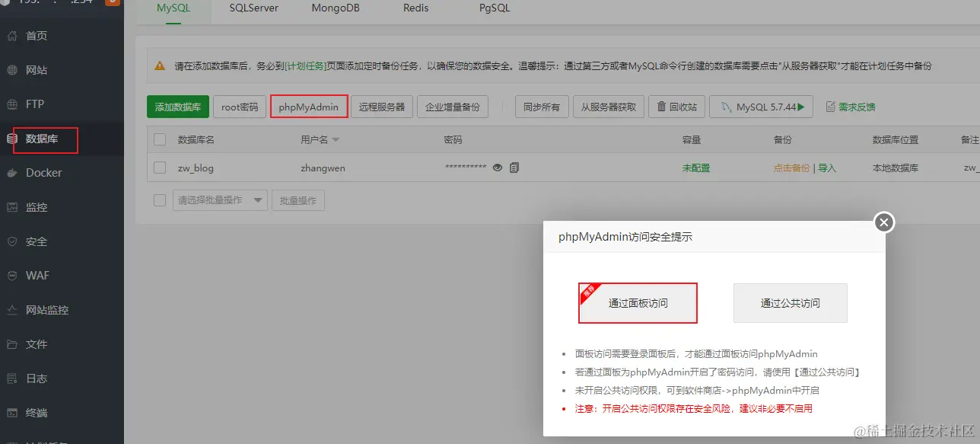The height and width of the screenshot is (444, 980).
Task: Click the WAF shield icon
Action: point(12,276)
